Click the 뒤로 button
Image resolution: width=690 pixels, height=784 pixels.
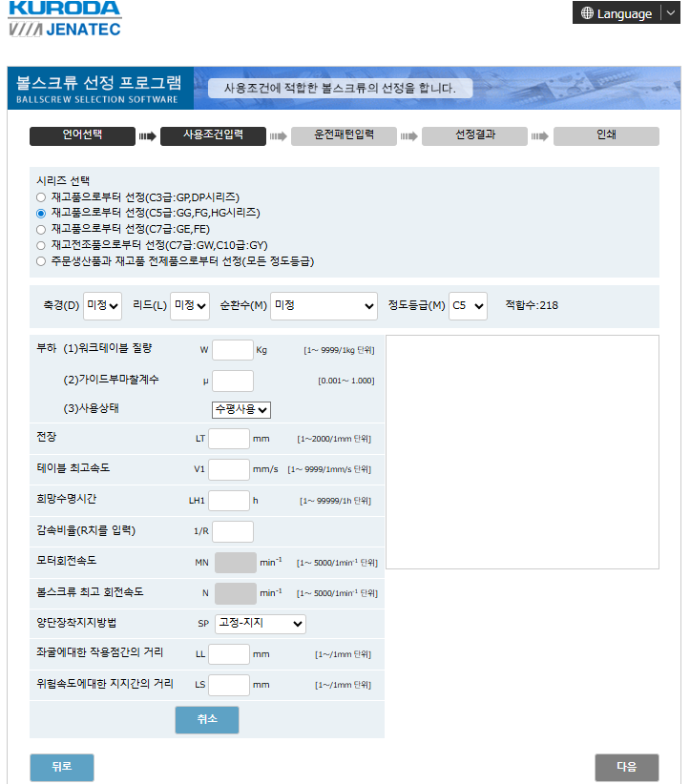pyautogui.click(x=62, y=767)
